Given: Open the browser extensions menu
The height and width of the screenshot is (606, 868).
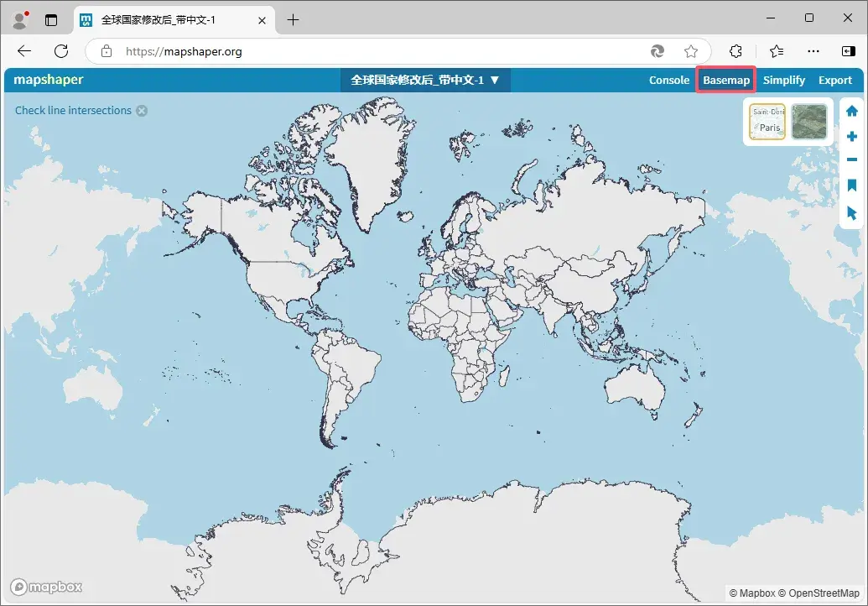Looking at the screenshot, I should tap(735, 50).
